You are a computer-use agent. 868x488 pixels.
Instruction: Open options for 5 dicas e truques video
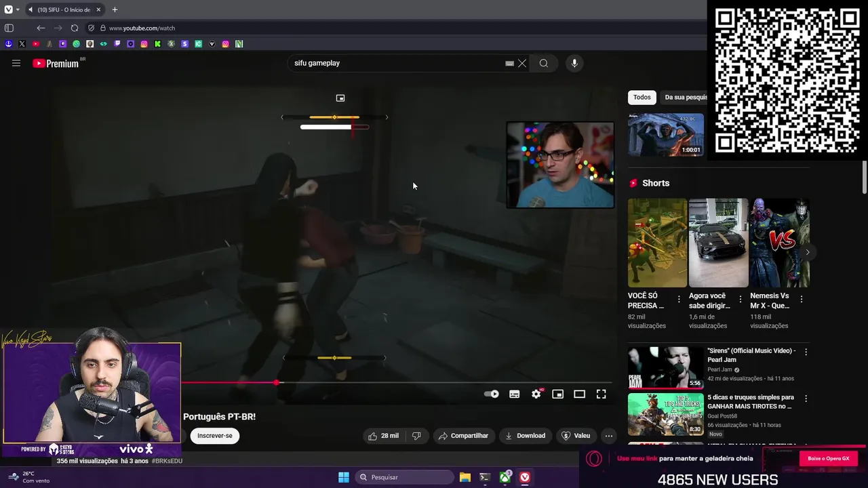click(x=806, y=399)
